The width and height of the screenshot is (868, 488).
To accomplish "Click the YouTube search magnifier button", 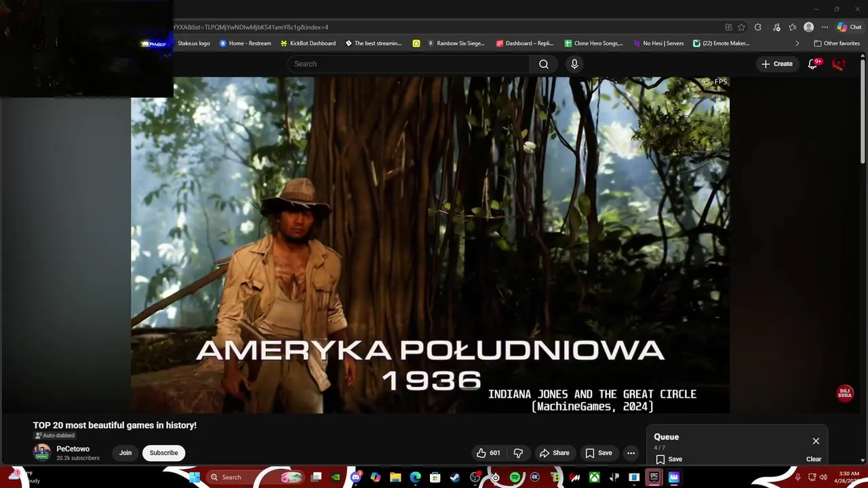I will pyautogui.click(x=544, y=64).
